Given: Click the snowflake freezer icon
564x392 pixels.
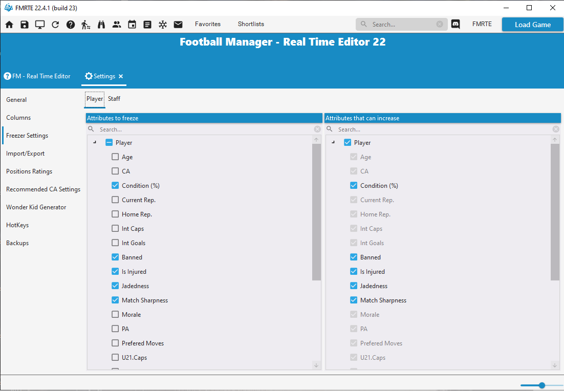Looking at the screenshot, I should point(163,25).
